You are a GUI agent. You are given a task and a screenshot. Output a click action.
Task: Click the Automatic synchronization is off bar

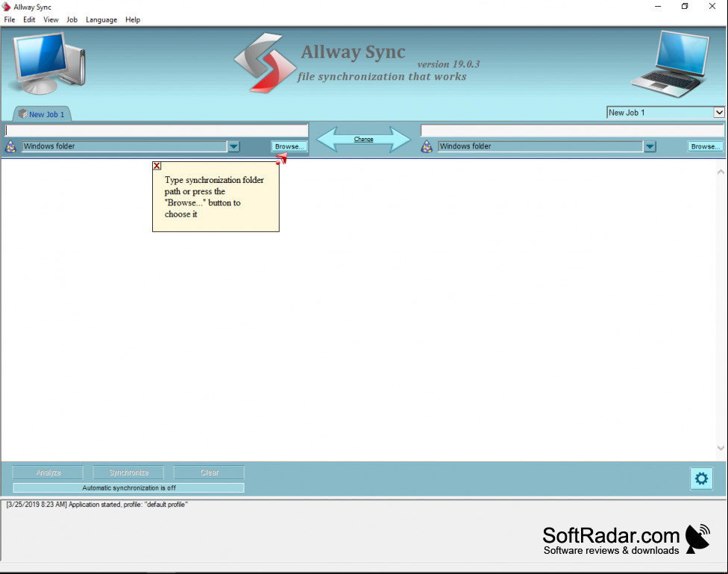point(128,487)
